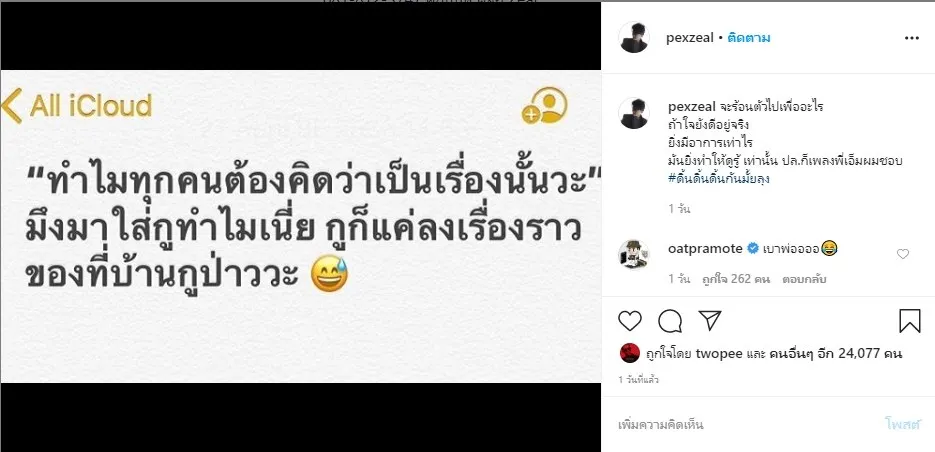Open the oatpramote username link
935x452 pixels.
(705, 248)
